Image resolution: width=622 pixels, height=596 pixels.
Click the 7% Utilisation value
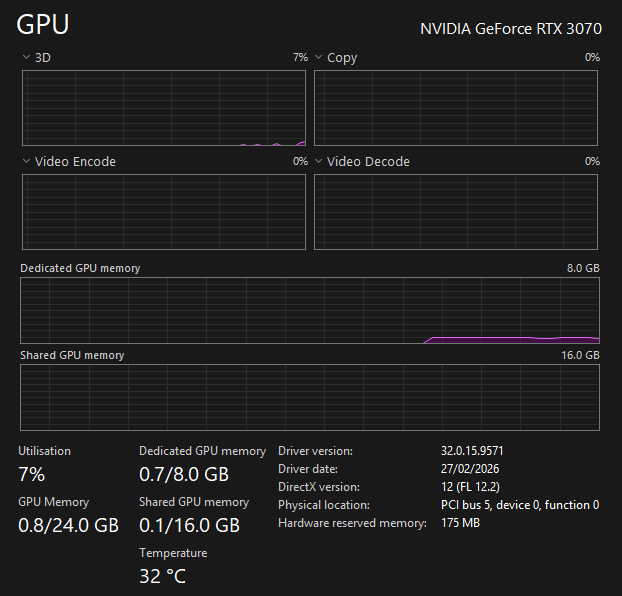pos(32,474)
